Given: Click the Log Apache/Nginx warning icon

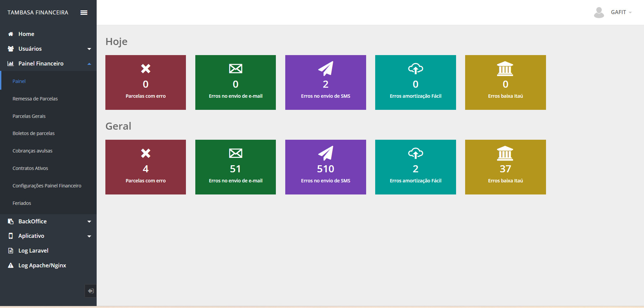Looking at the screenshot, I should [11, 265].
